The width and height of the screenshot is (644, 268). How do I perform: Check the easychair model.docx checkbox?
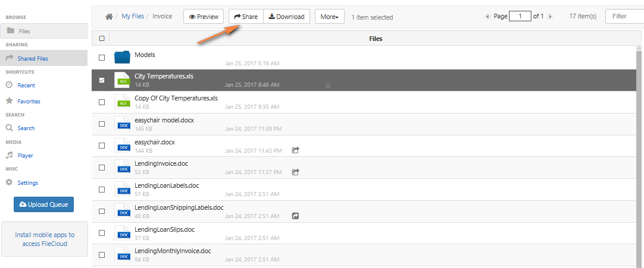pyautogui.click(x=102, y=124)
